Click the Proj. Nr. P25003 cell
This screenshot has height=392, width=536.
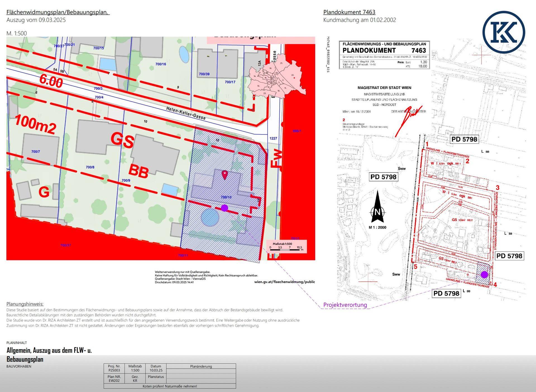114,368
